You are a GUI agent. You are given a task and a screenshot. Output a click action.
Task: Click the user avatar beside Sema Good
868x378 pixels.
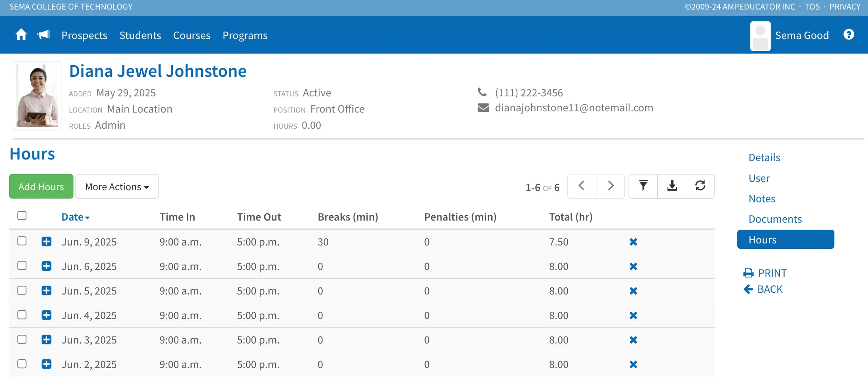[761, 36]
